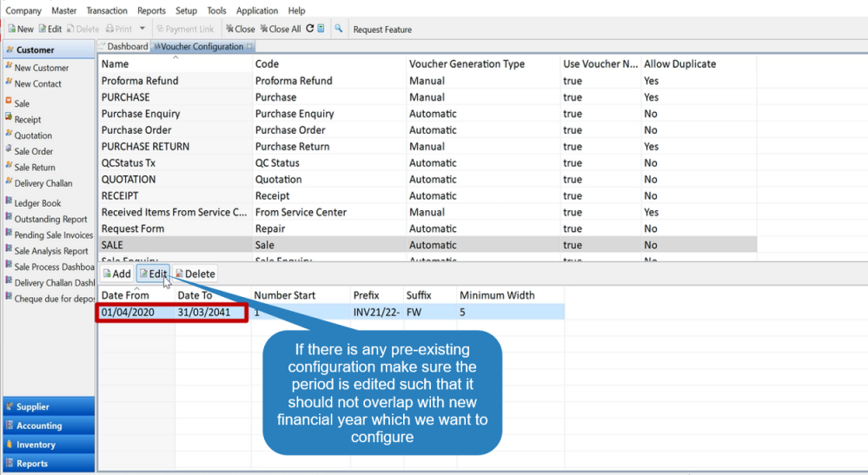The height and width of the screenshot is (475, 868).
Task: Select the Proforma Refund row
Action: point(427,81)
